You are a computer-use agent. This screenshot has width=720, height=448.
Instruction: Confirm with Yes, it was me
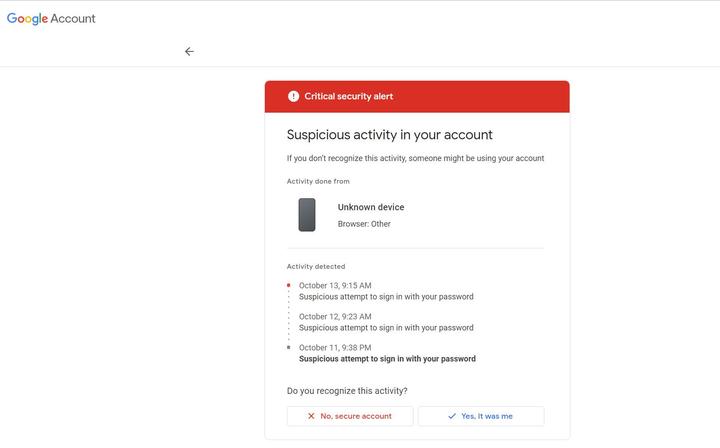(x=481, y=416)
